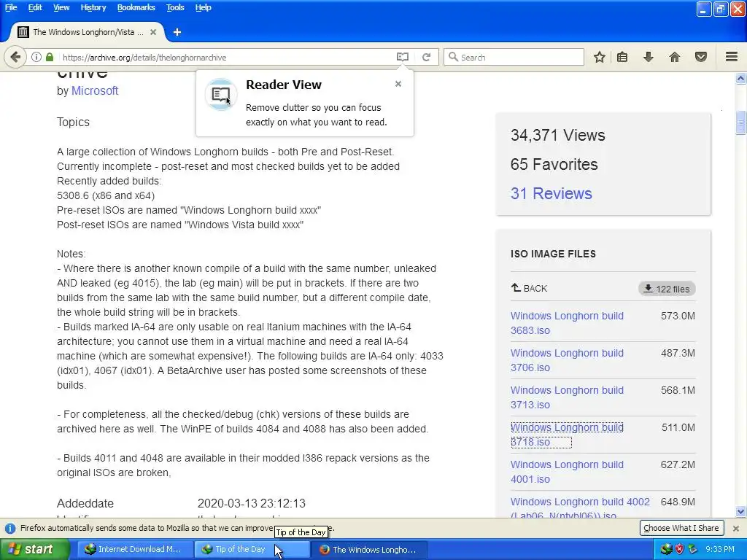Click the 65 Favorites text
The image size is (747, 560).
(x=554, y=164)
